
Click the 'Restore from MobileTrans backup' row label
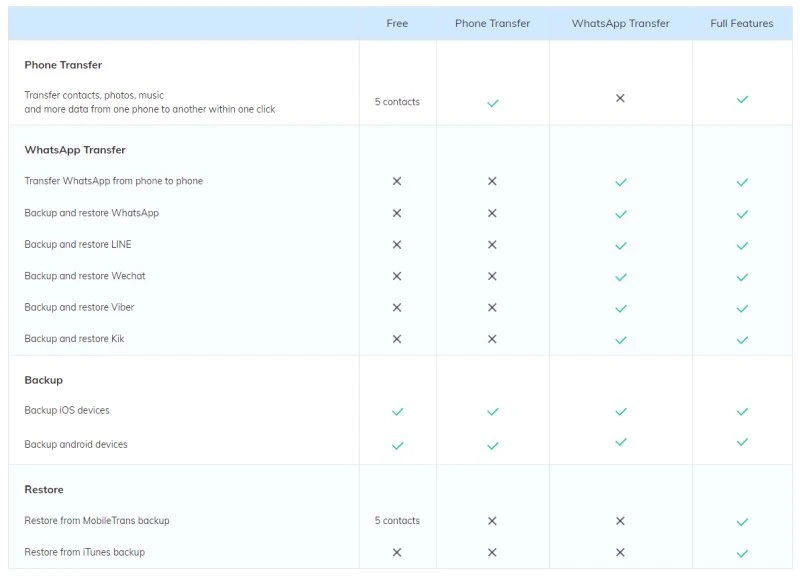tap(97, 520)
